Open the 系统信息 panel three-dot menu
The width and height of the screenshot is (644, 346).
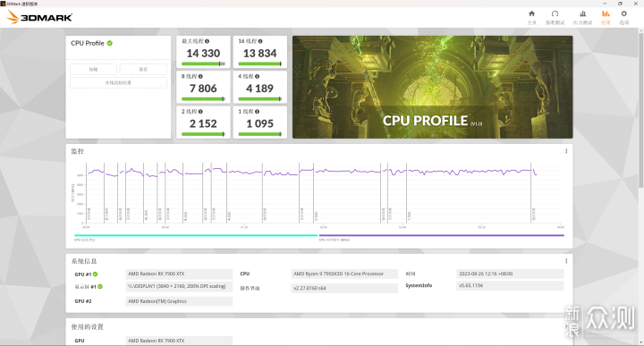coord(566,261)
